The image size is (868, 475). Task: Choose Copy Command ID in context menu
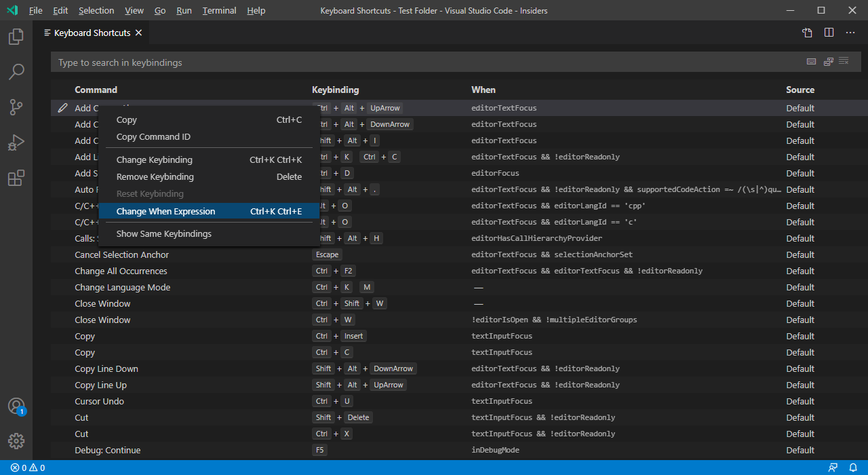pos(209,137)
